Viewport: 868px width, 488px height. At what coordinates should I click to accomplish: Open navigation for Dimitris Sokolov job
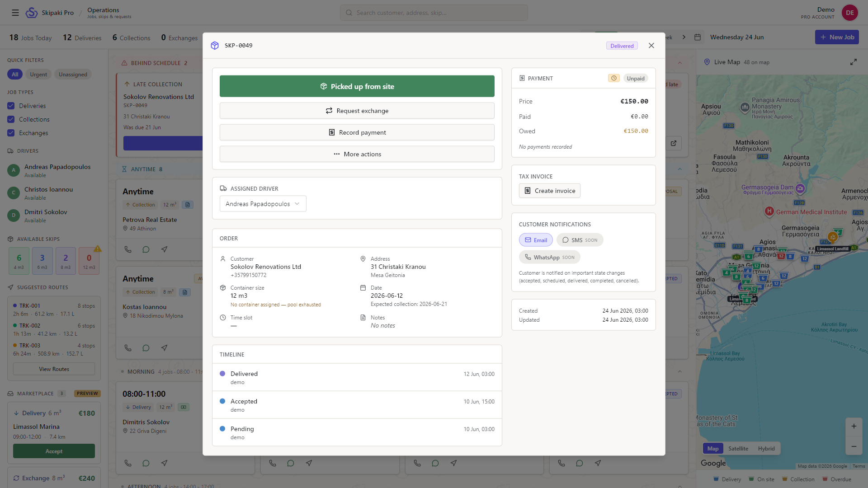164,463
